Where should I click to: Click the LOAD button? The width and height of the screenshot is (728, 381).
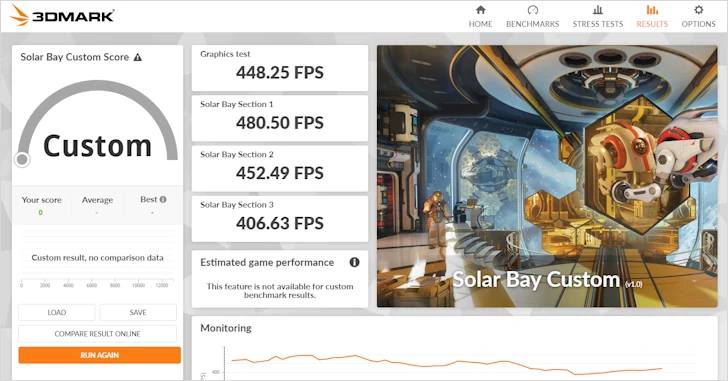pos(57,312)
